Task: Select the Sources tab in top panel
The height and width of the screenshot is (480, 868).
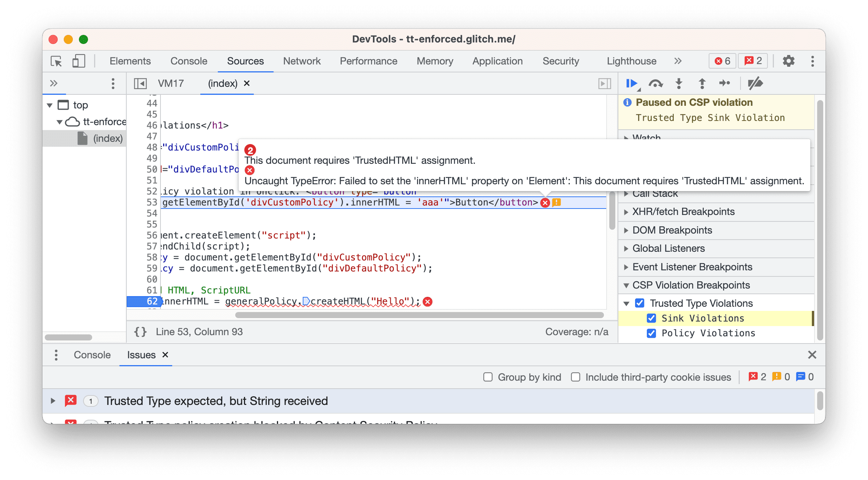Action: 244,61
